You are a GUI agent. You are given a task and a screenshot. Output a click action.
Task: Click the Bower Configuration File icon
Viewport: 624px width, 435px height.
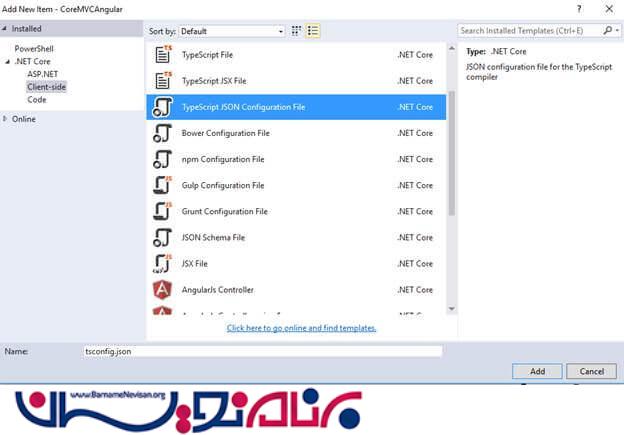coord(163,133)
